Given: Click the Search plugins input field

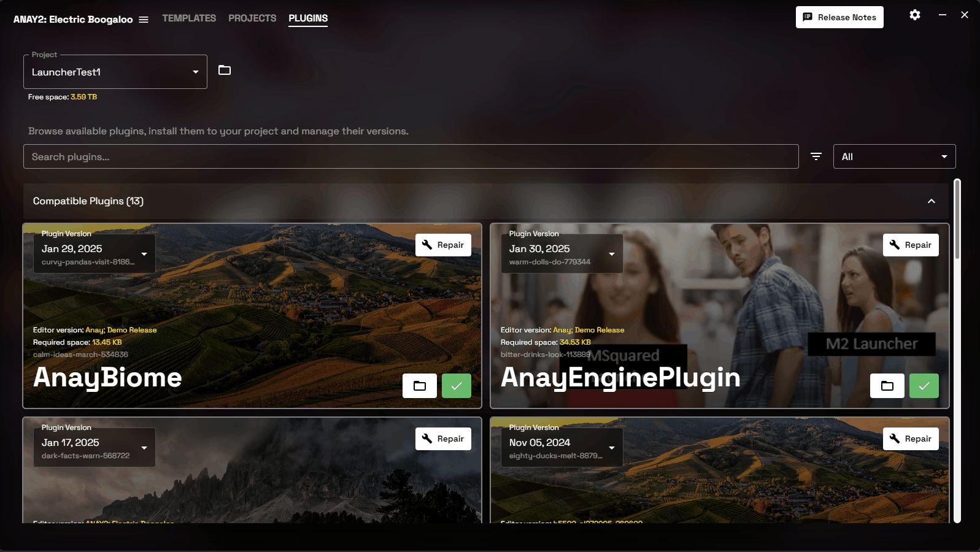Looking at the screenshot, I should [x=411, y=156].
